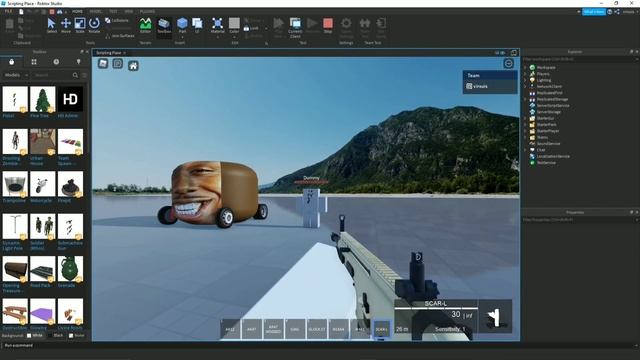The image size is (640, 360).
Task: Click the Team Test button
Action: click(x=364, y=27)
